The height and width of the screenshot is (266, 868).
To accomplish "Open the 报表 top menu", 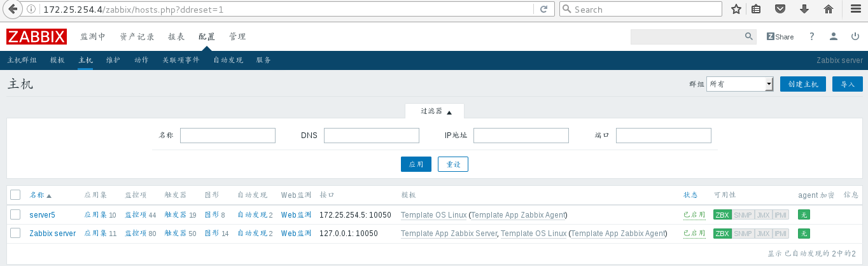I will (176, 37).
